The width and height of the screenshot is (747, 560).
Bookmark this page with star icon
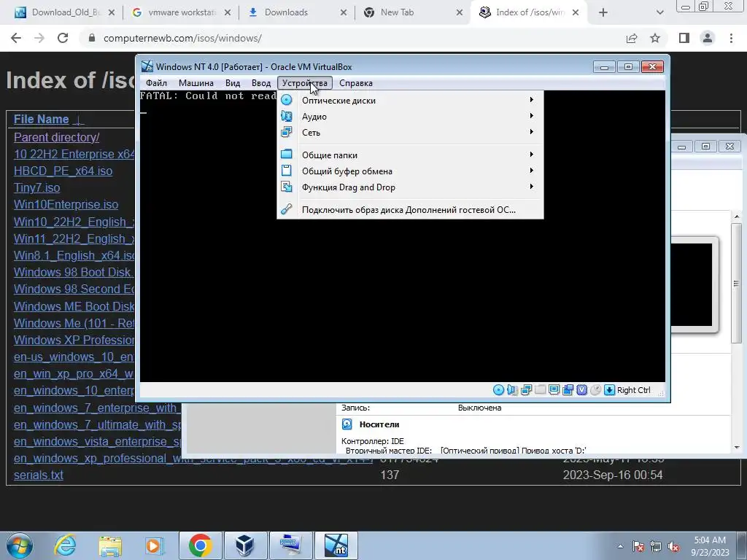pos(655,38)
